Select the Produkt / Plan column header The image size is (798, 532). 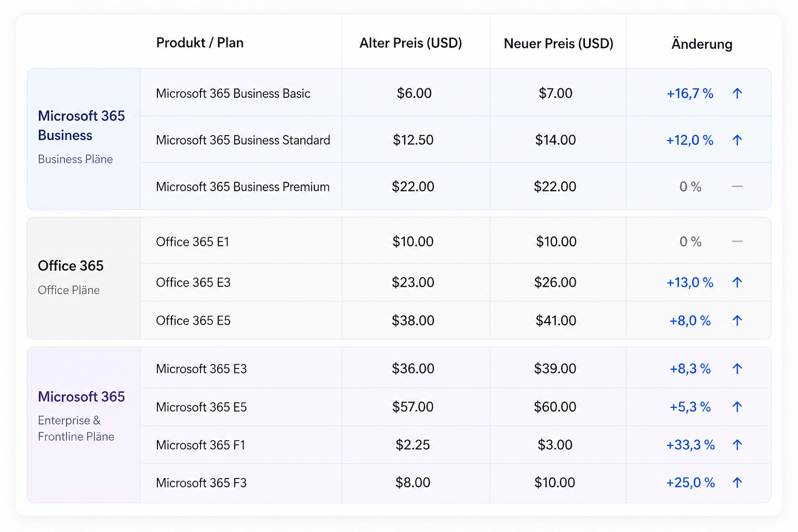pos(200,43)
